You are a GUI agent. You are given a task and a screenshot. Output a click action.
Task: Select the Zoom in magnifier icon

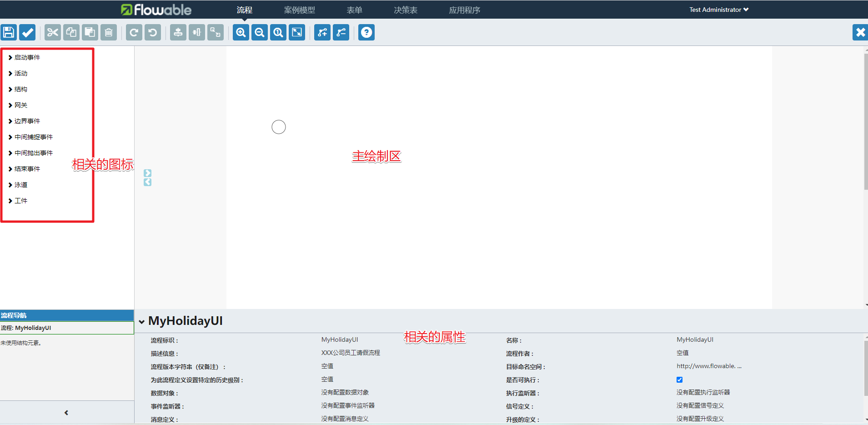point(241,32)
